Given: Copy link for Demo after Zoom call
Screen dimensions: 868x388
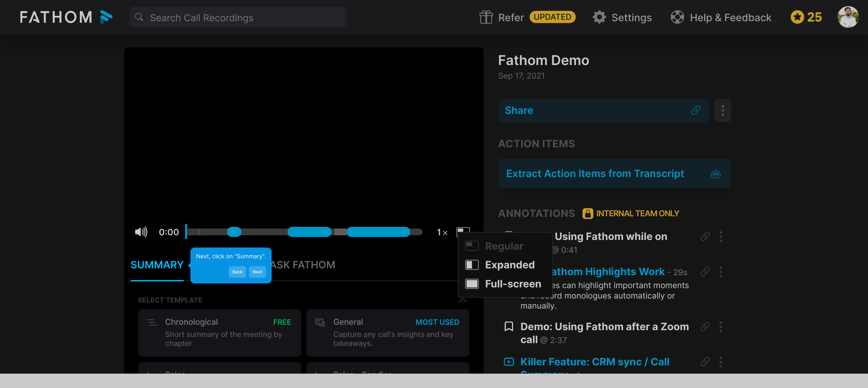Looking at the screenshot, I should [x=705, y=327].
